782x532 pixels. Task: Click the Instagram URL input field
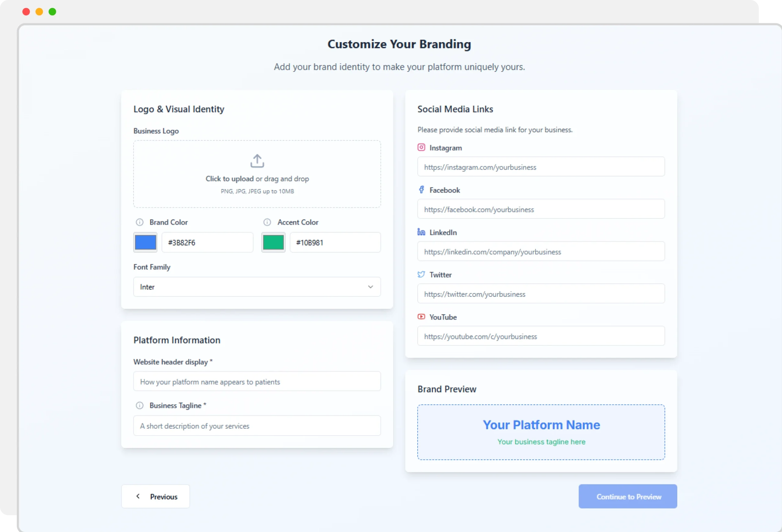(x=541, y=167)
